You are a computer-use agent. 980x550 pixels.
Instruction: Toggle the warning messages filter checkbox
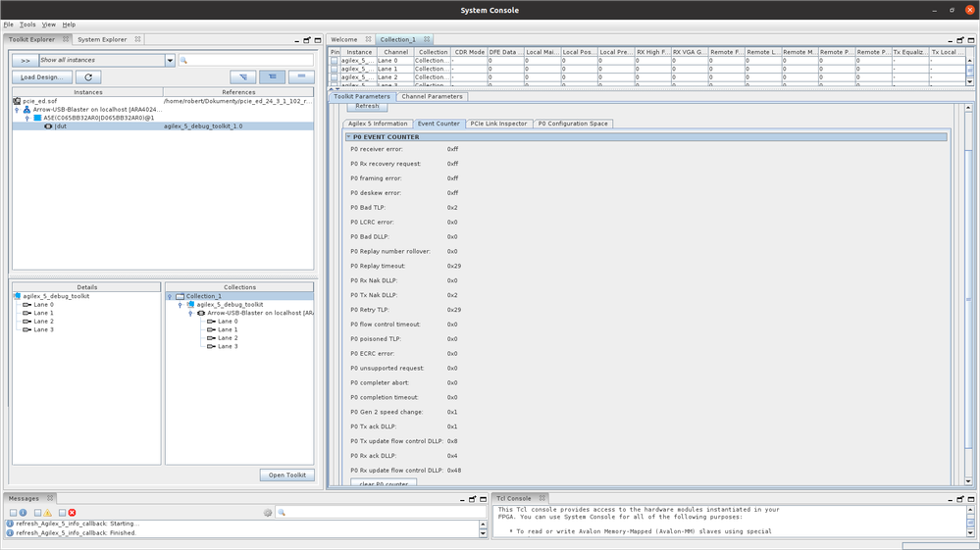coord(38,513)
